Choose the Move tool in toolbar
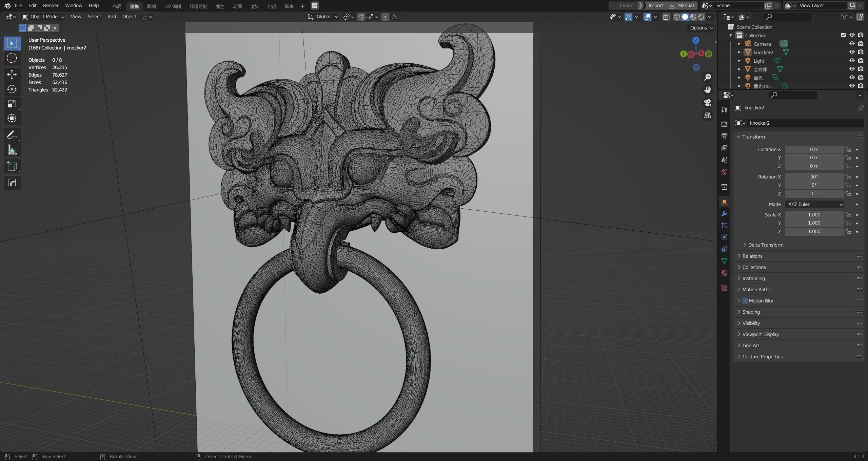The width and height of the screenshot is (868, 461). click(12, 74)
